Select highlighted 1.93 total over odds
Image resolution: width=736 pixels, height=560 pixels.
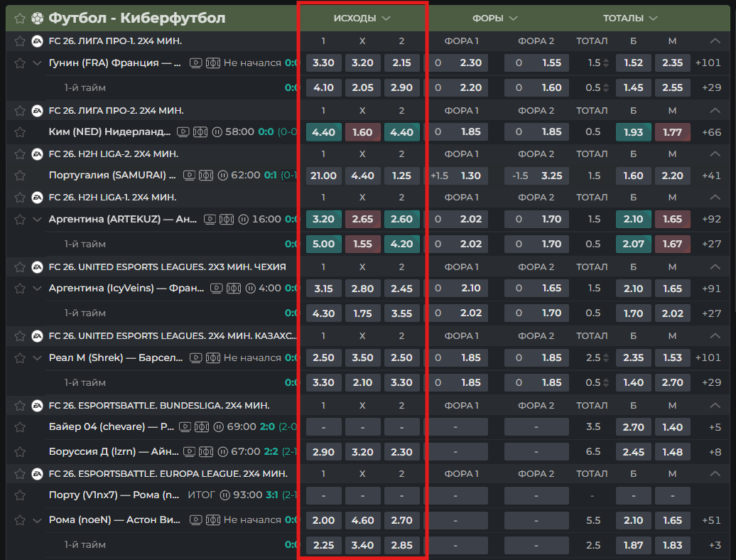(633, 132)
